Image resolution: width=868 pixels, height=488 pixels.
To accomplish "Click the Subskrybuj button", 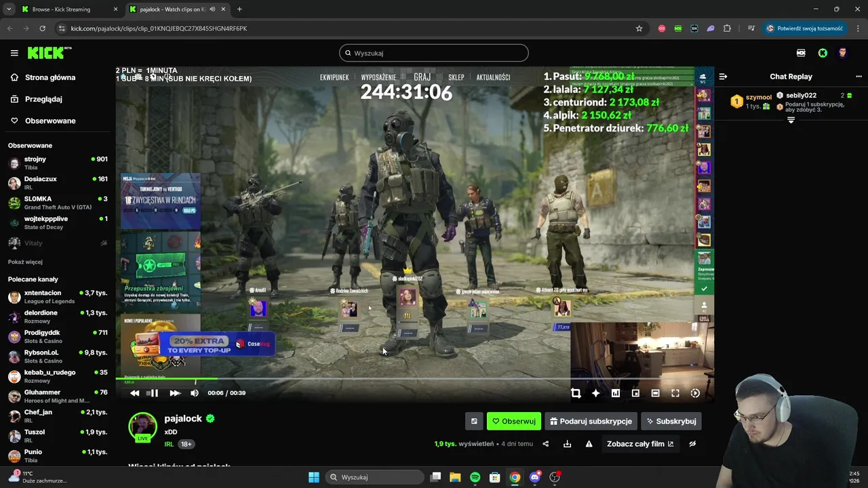I will click(671, 421).
